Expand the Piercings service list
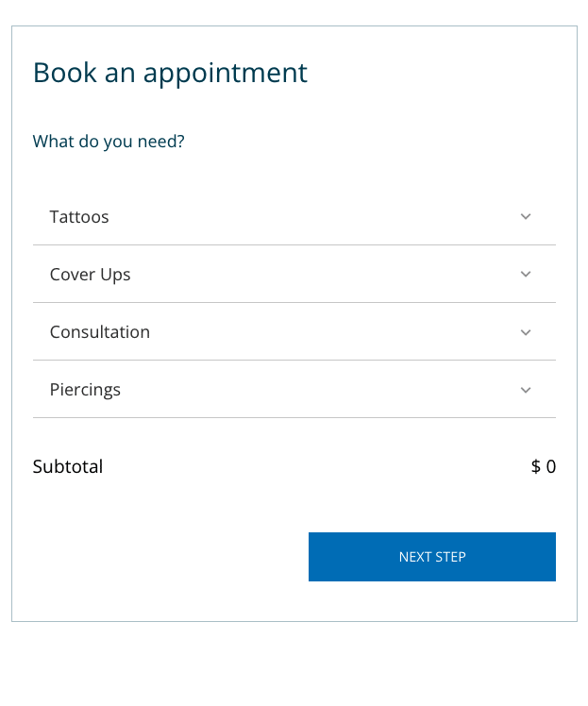 pyautogui.click(x=294, y=390)
